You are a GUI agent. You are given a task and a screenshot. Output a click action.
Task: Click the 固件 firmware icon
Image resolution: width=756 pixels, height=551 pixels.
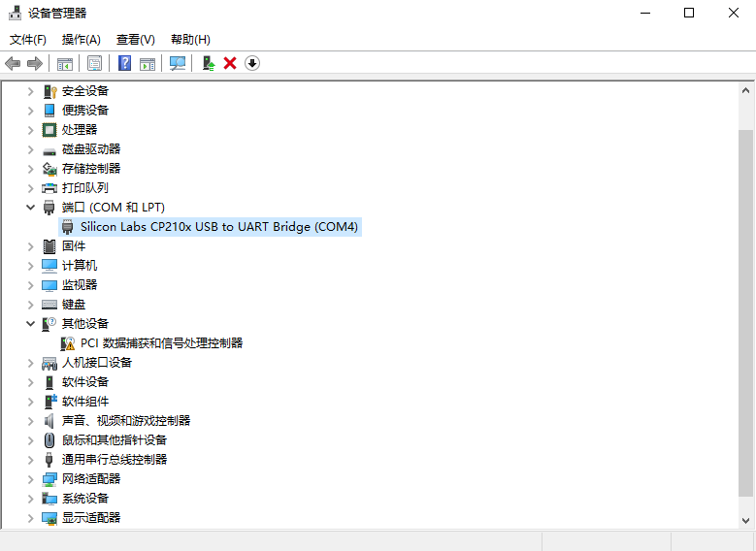coord(49,246)
